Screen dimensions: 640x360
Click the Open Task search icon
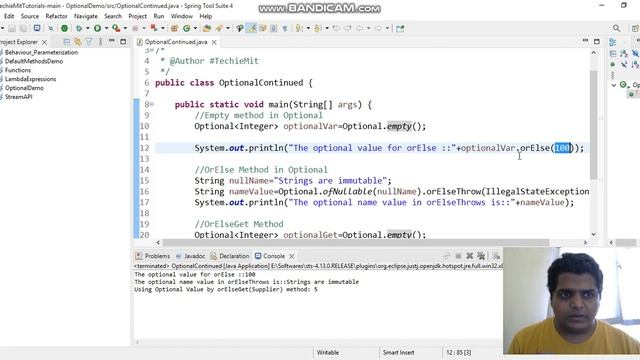coord(219,28)
